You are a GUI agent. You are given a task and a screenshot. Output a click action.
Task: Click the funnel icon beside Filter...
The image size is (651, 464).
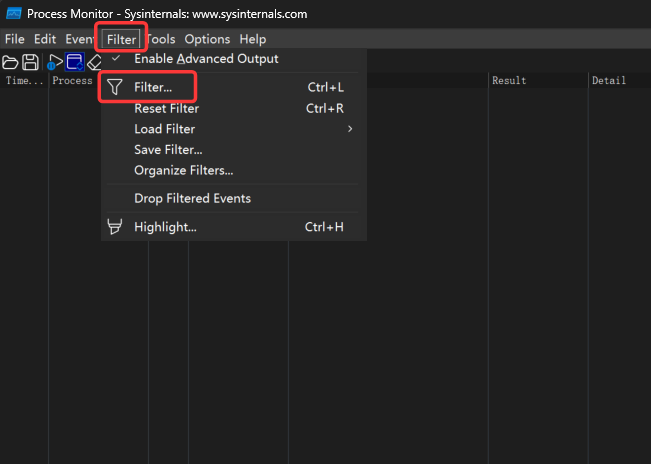point(116,88)
